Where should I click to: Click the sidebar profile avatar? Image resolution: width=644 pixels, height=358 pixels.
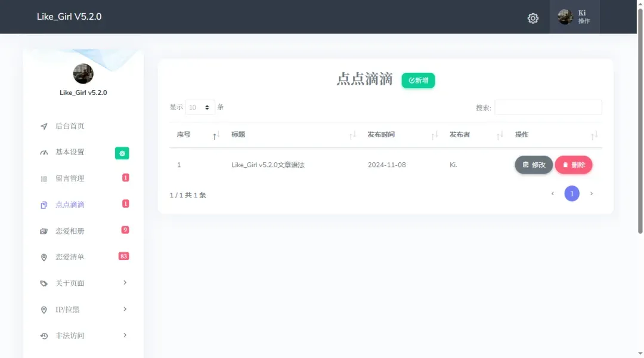tap(83, 74)
